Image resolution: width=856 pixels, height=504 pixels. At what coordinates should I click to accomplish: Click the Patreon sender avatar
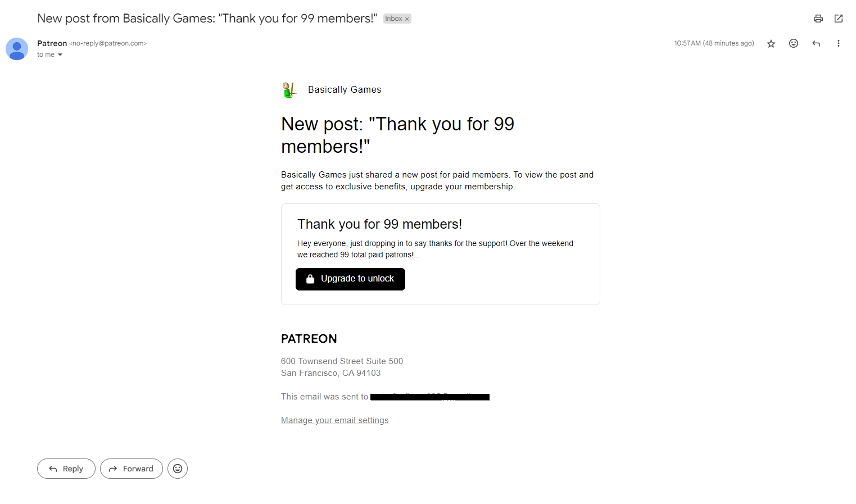tap(17, 49)
